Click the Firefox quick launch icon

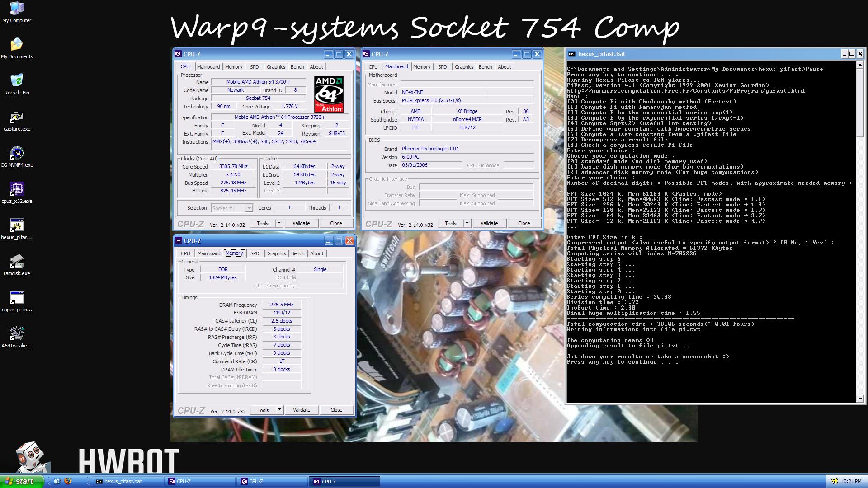(x=68, y=481)
